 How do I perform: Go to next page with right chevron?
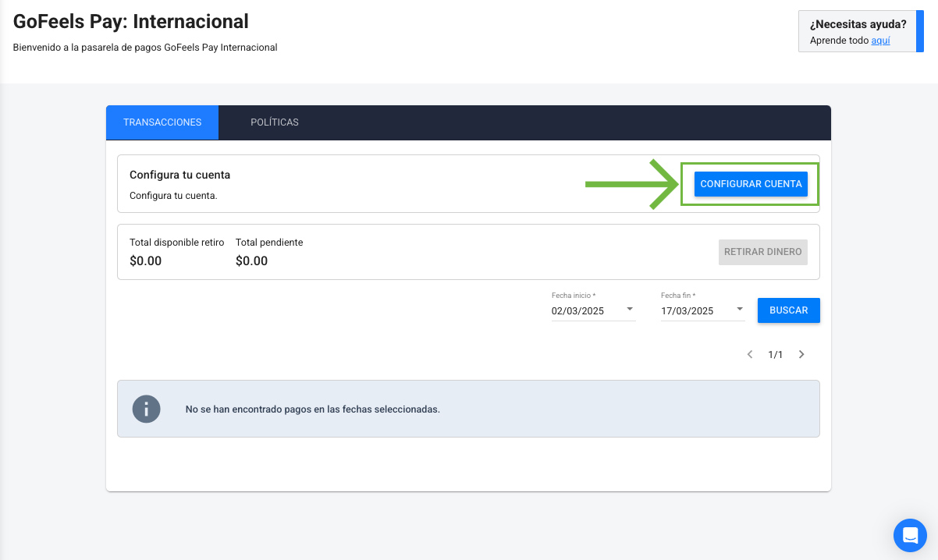tap(801, 354)
